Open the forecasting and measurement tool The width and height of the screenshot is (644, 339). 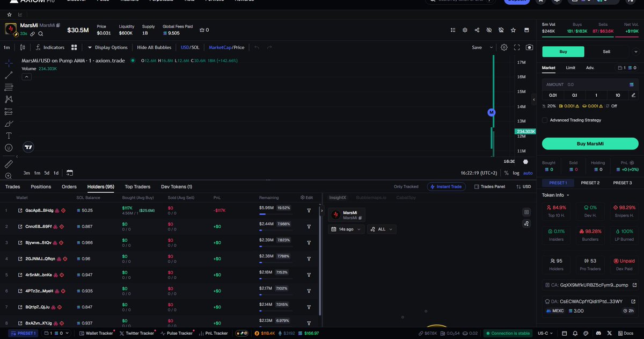(x=9, y=112)
